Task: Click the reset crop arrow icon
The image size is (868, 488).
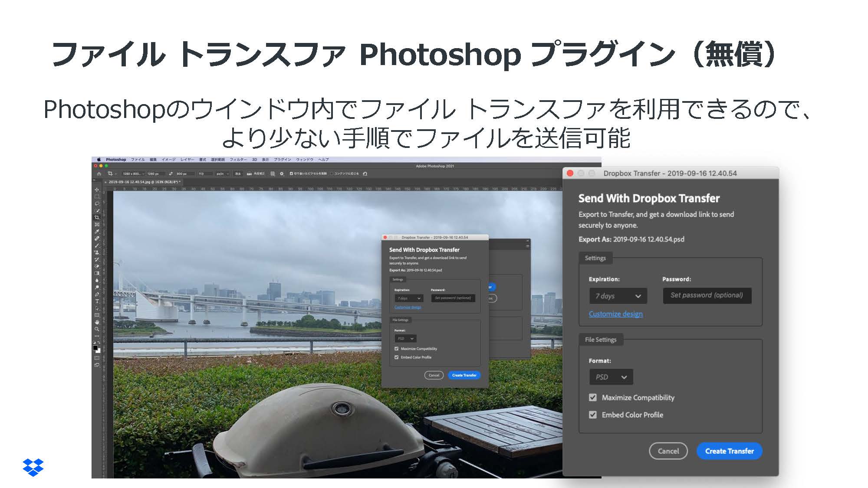Action: 365,174
